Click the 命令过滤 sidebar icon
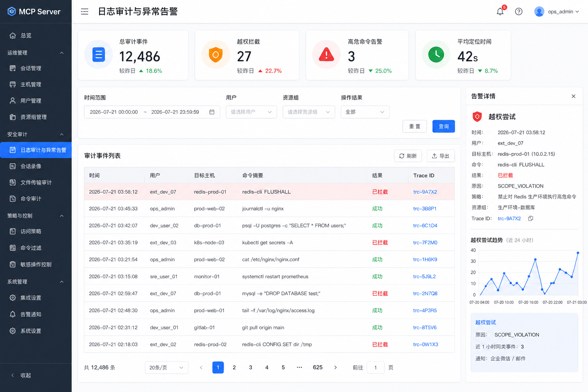The width and height of the screenshot is (588, 392). [x=13, y=248]
